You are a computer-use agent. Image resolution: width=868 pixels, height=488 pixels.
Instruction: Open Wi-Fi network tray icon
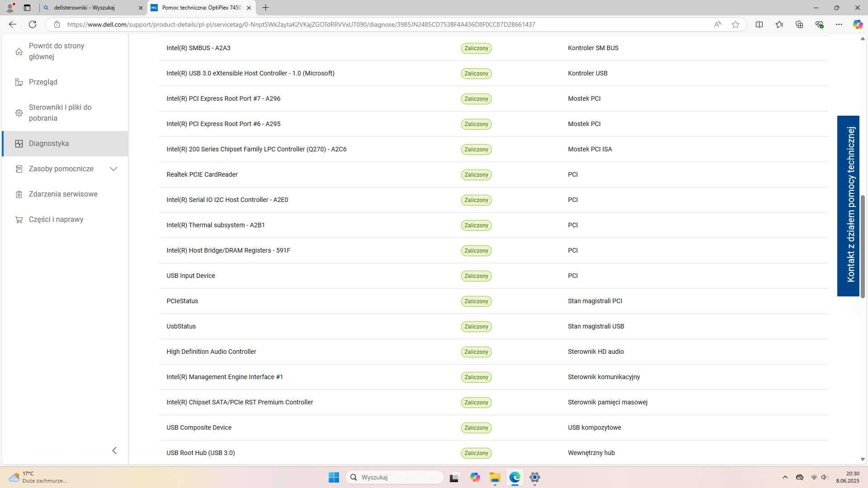(814, 477)
